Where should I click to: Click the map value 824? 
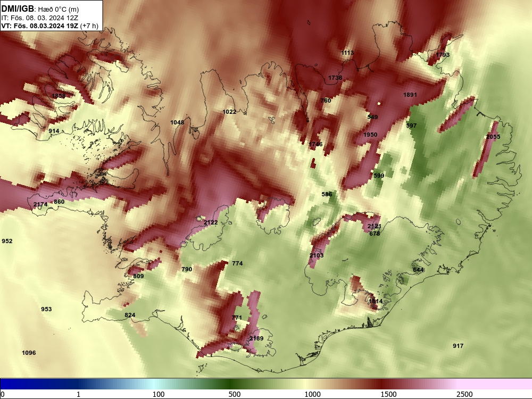[130, 315]
